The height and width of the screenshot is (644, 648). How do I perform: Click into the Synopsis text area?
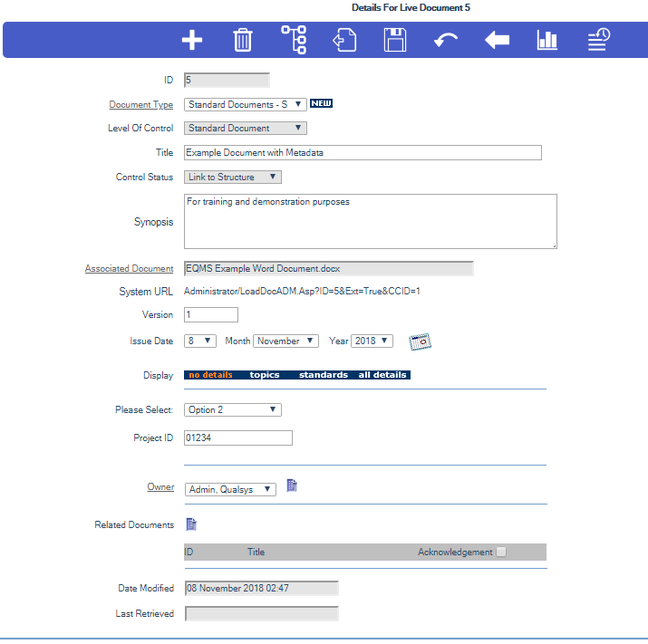pyautogui.click(x=371, y=221)
